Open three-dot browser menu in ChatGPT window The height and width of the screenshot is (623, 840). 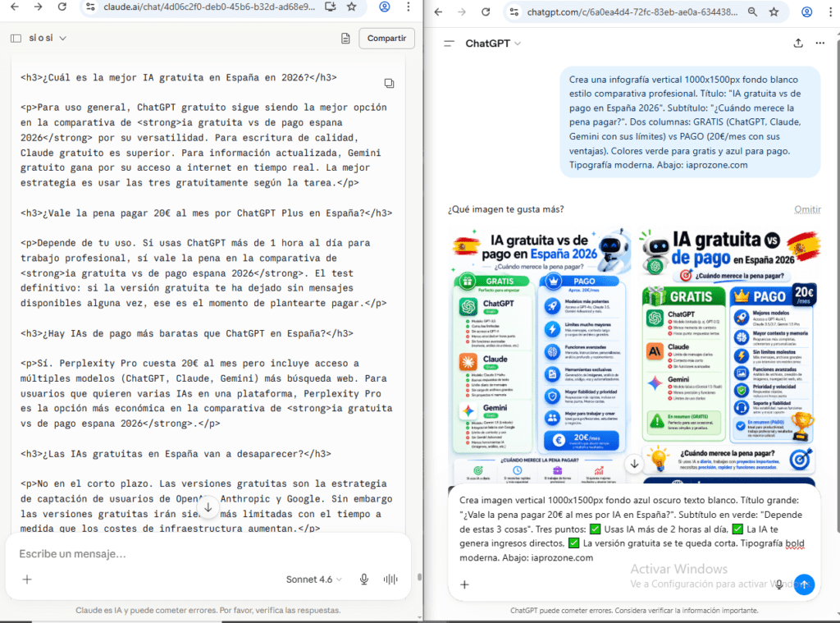pyautogui.click(x=831, y=11)
